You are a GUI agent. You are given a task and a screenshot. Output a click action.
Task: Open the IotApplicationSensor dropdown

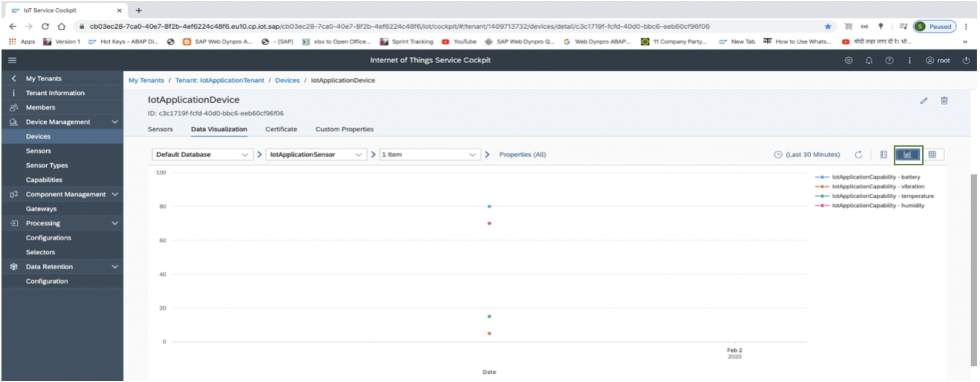coord(316,154)
